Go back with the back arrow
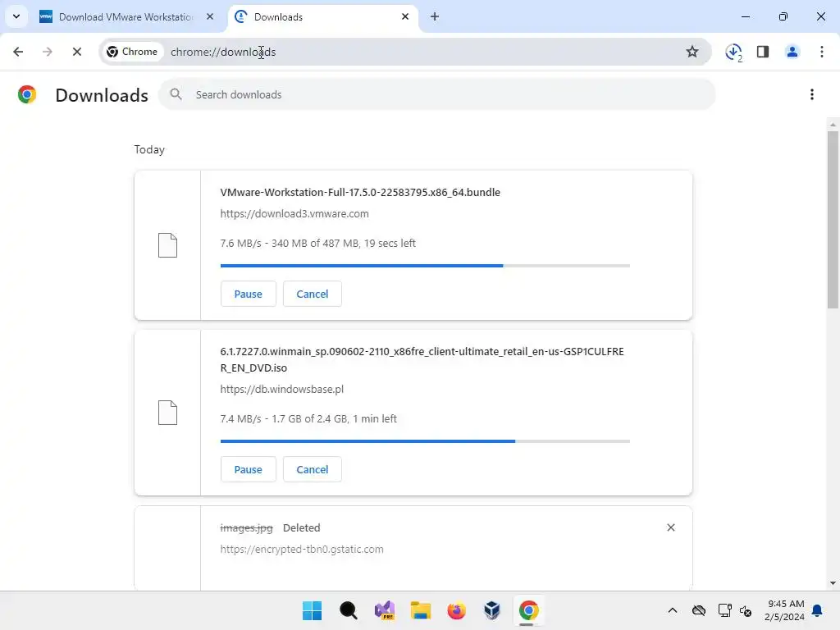This screenshot has width=840, height=630. tap(18, 52)
